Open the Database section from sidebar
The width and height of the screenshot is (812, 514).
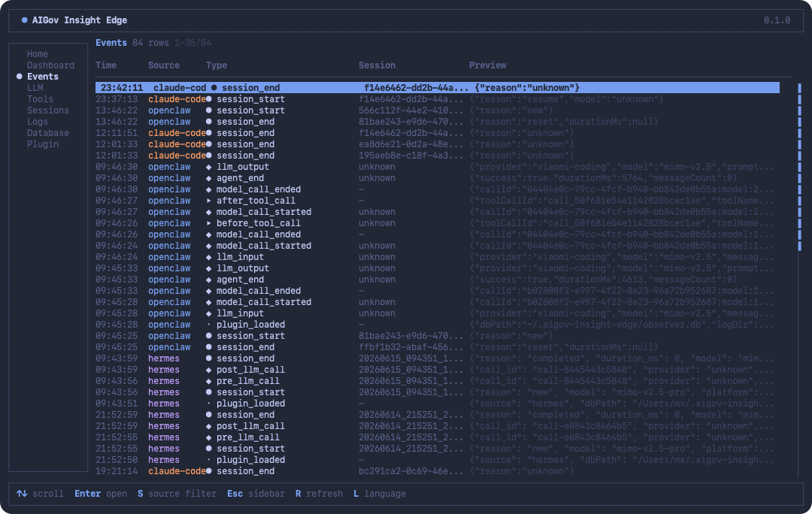tap(48, 133)
